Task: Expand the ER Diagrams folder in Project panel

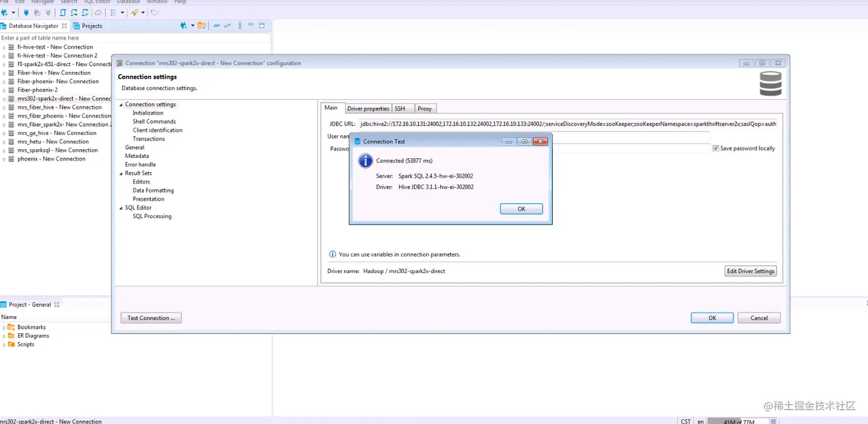Action: pyautogui.click(x=4, y=336)
